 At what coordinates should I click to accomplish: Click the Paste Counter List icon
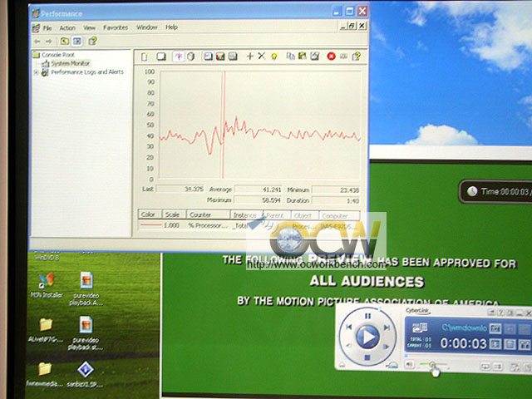pyautogui.click(x=302, y=56)
